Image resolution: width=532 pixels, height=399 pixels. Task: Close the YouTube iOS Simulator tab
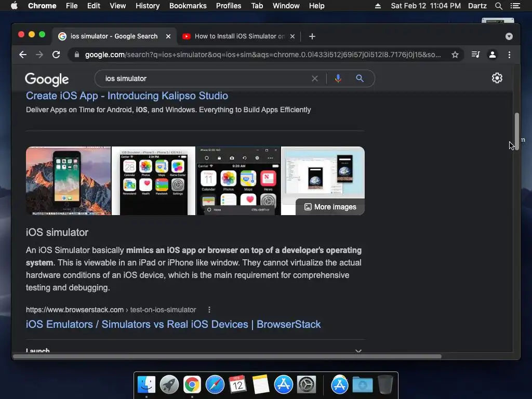(x=292, y=36)
